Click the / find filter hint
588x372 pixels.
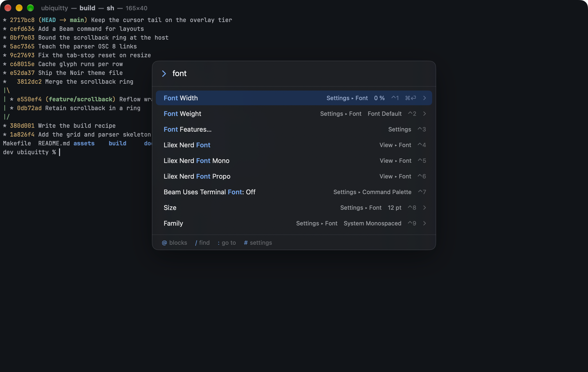[202, 243]
